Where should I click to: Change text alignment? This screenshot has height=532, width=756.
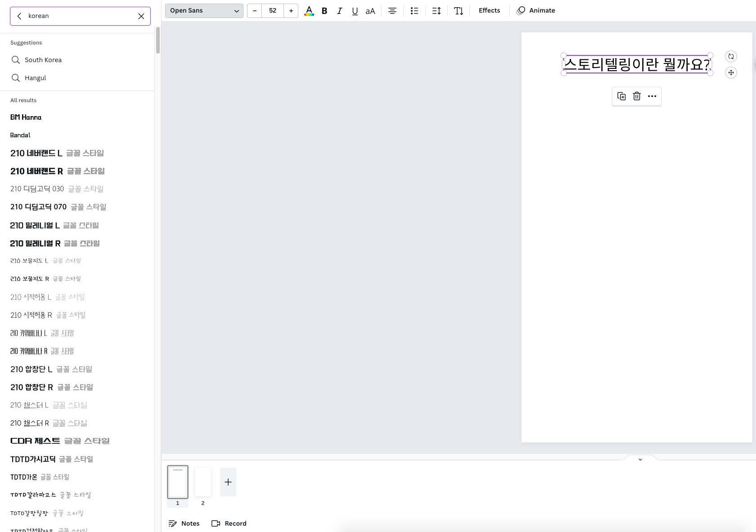(x=392, y=11)
